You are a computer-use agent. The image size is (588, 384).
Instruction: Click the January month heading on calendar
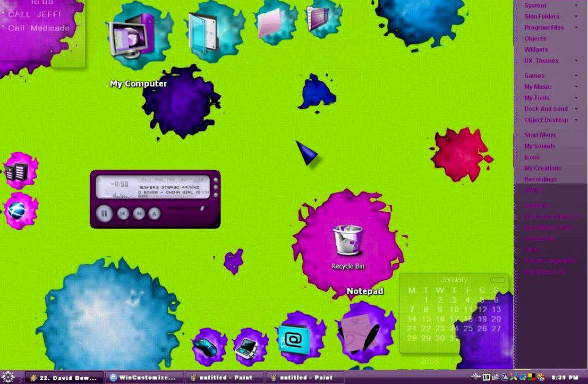(454, 279)
